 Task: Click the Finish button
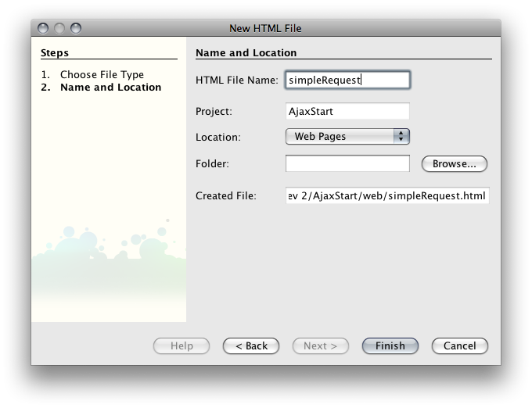[x=390, y=345]
